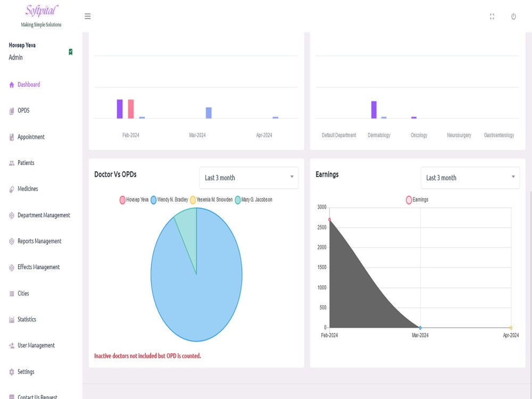Click the User Management icon
Screen dimensions: 532x399
[x=12, y=346]
